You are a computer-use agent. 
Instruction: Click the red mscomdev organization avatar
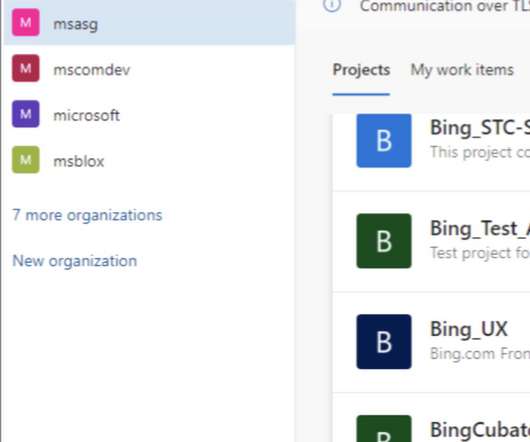coord(26,68)
